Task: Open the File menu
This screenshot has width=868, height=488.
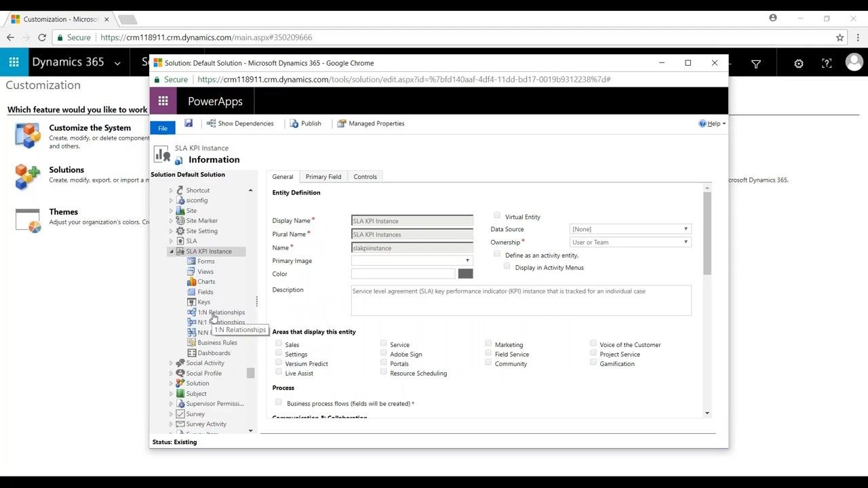Action: point(163,128)
